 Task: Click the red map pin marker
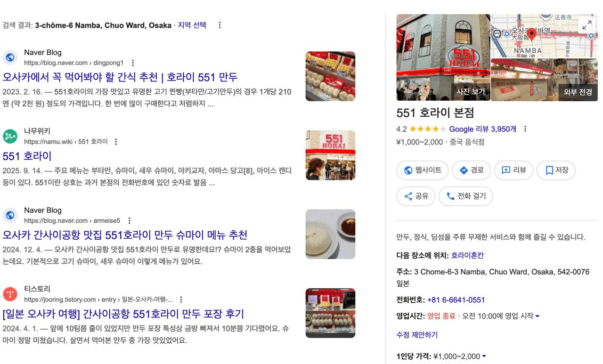[x=532, y=34]
